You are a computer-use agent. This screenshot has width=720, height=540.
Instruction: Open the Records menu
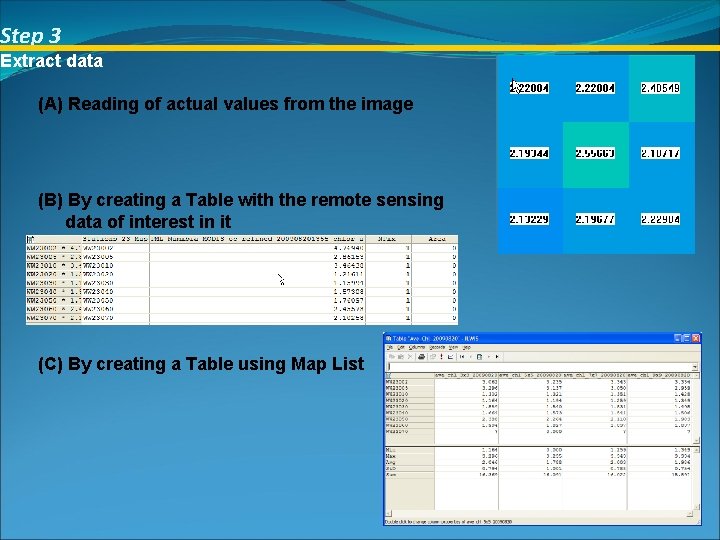(437, 348)
